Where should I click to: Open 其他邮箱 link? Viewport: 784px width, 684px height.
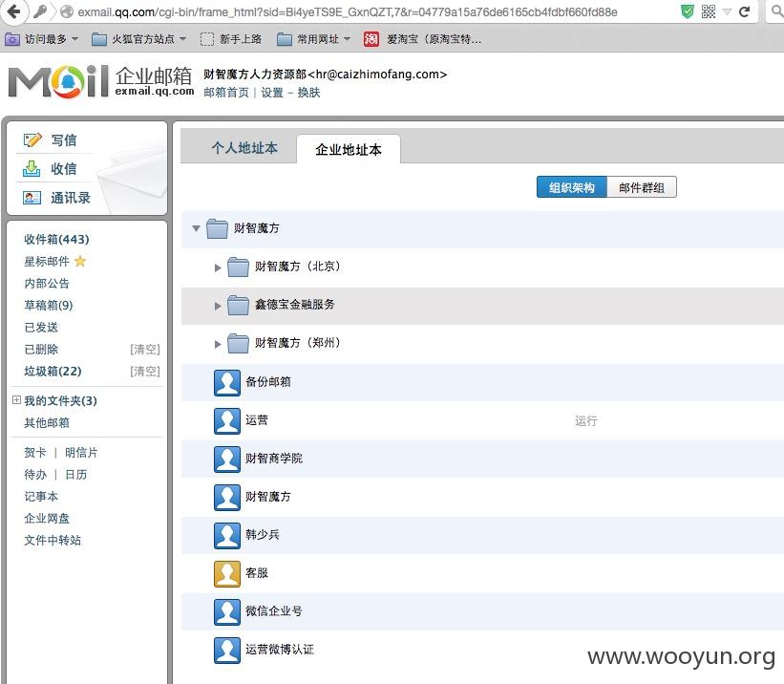tap(47, 423)
